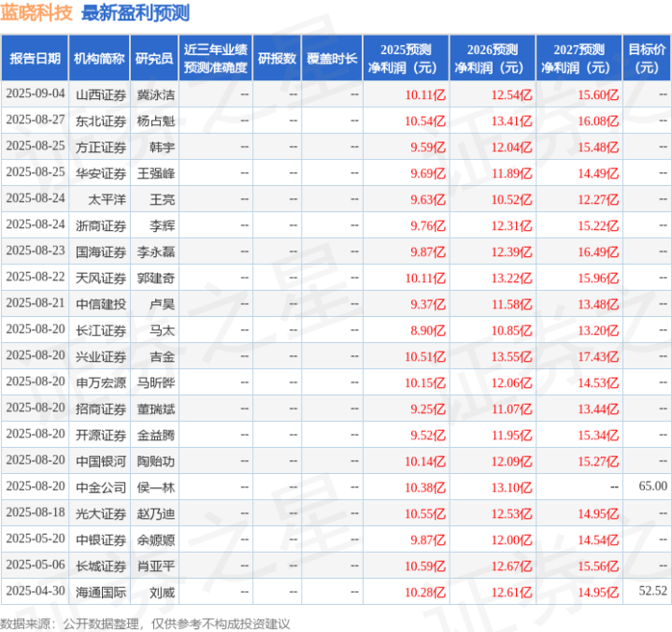672x632 pixels.
Task: Select the 2027预测净利润 column header
Action: coord(579,58)
